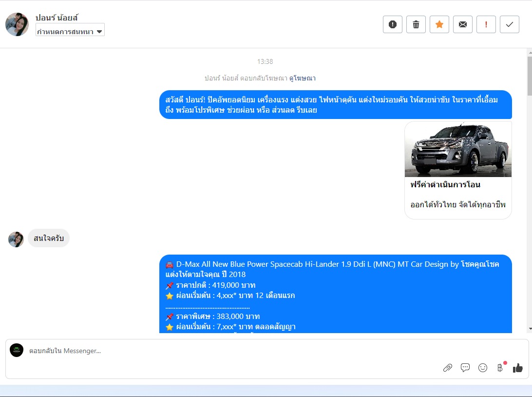532x397 pixels.
Task: Click ปอนร์ น้อยส์ profile picture in header
Action: tap(17, 24)
